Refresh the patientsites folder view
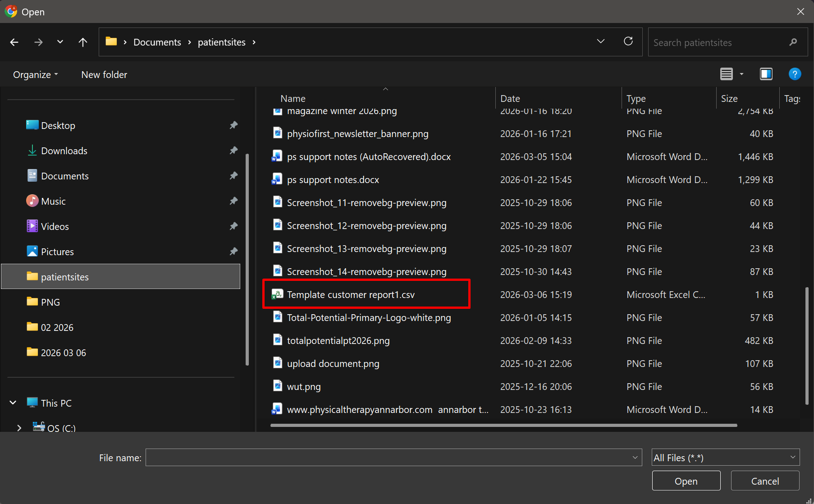This screenshot has width=814, height=504. [628, 41]
